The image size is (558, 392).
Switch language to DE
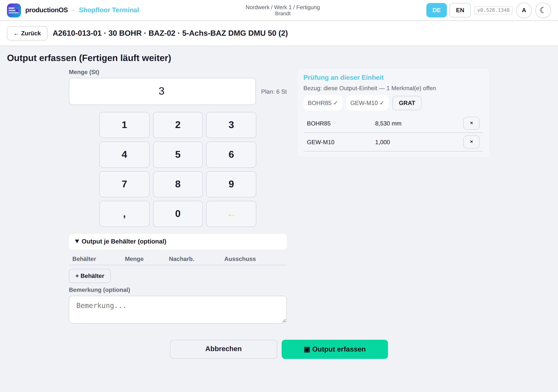[x=437, y=10]
